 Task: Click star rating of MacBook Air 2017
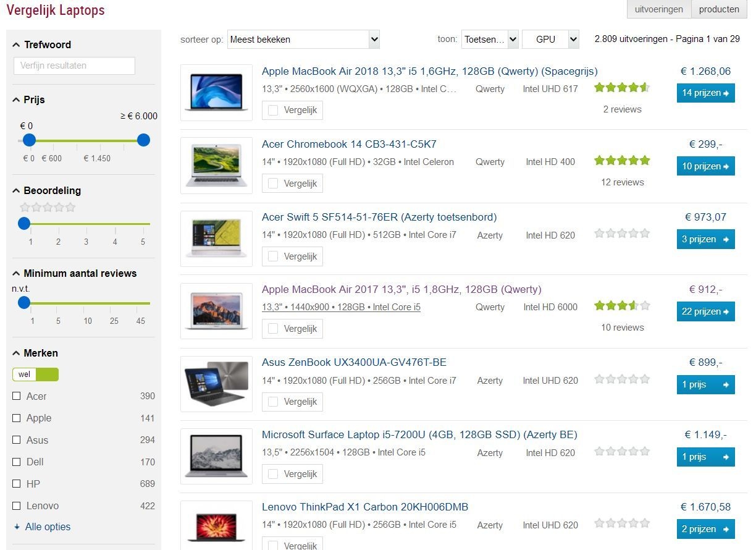coord(622,305)
